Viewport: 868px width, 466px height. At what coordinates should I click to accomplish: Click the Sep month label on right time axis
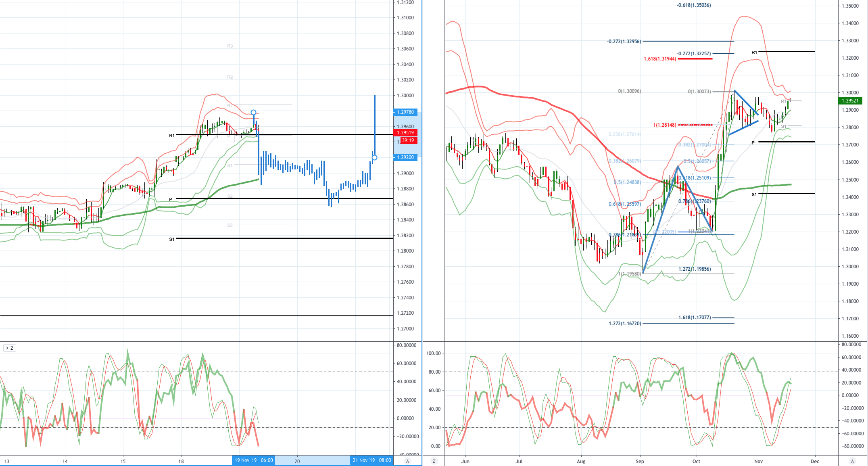pyautogui.click(x=640, y=461)
